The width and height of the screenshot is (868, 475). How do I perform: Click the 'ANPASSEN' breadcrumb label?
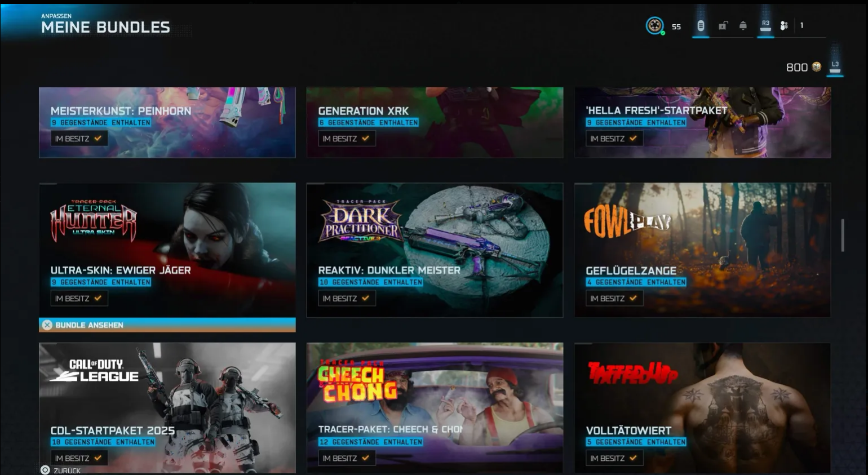click(x=56, y=16)
